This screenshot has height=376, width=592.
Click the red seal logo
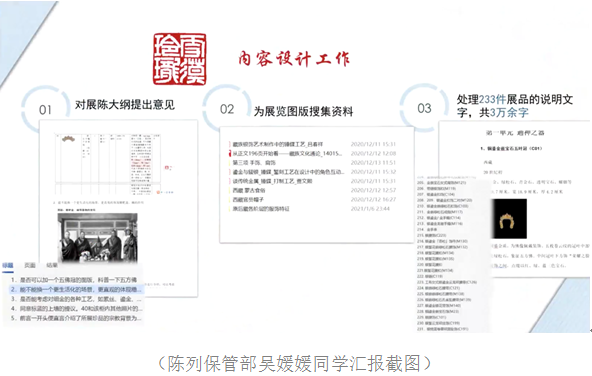click(180, 59)
